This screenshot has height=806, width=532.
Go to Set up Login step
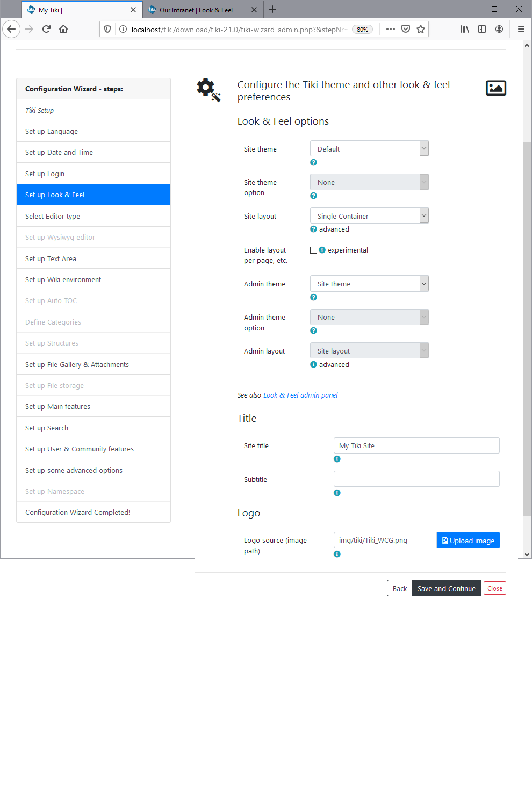pyautogui.click(x=45, y=174)
